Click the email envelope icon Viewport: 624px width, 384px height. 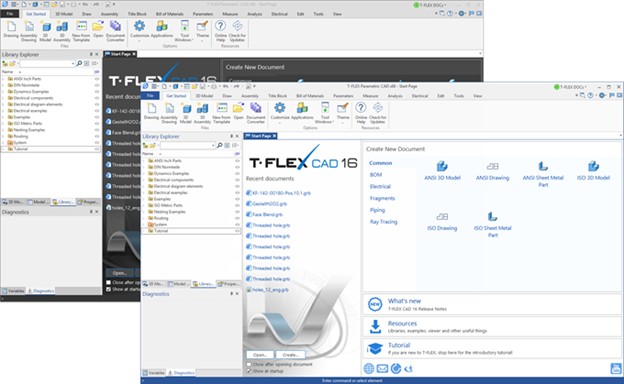coord(382,368)
